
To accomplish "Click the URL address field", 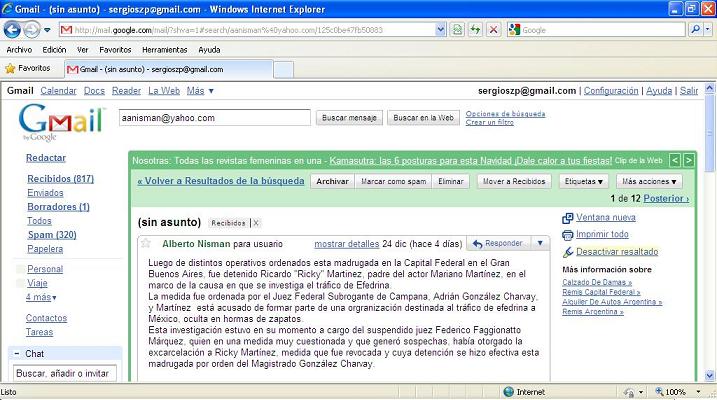I will tap(254, 30).
